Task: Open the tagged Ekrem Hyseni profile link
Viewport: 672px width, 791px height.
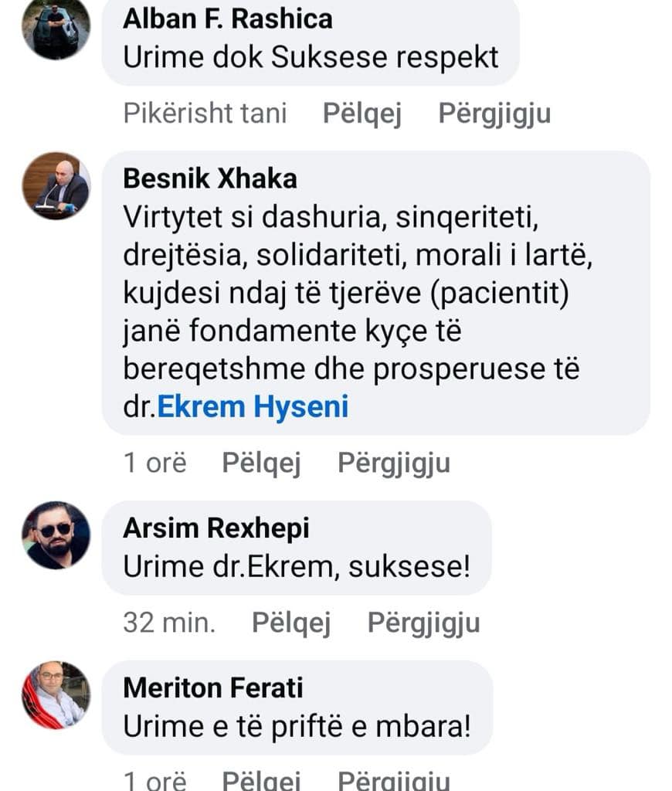Action: (253, 406)
